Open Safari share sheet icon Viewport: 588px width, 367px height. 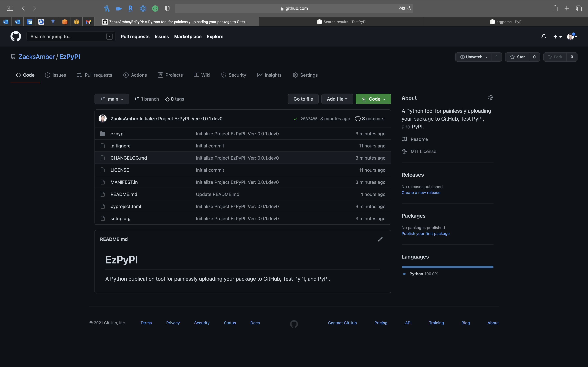pos(555,9)
